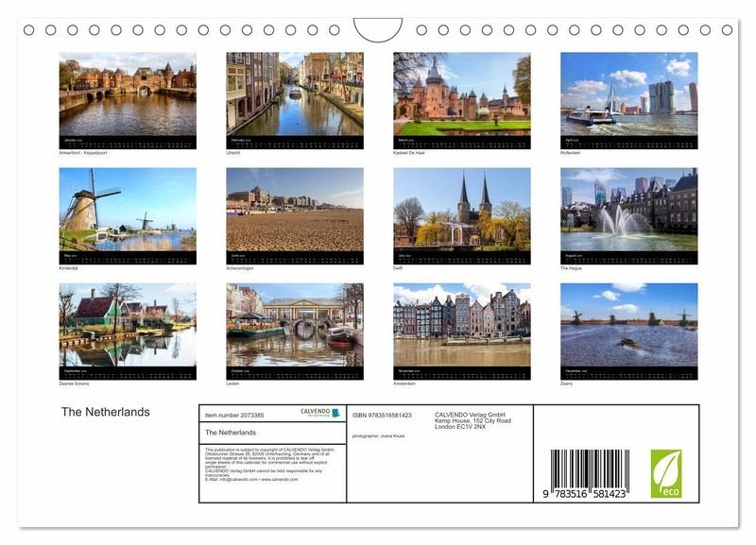
Task: Click the 'Kinderdijk' caption
Action: pyautogui.click(x=68, y=268)
